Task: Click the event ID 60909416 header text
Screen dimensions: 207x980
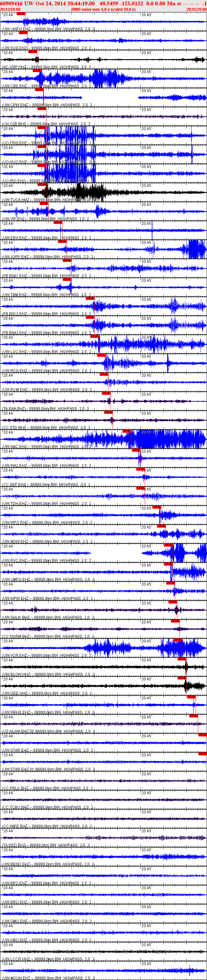Action: pyautogui.click(x=11, y=3)
